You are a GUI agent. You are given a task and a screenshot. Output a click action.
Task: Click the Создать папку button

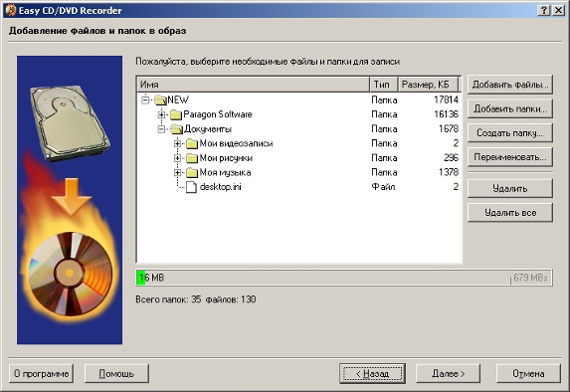click(510, 133)
